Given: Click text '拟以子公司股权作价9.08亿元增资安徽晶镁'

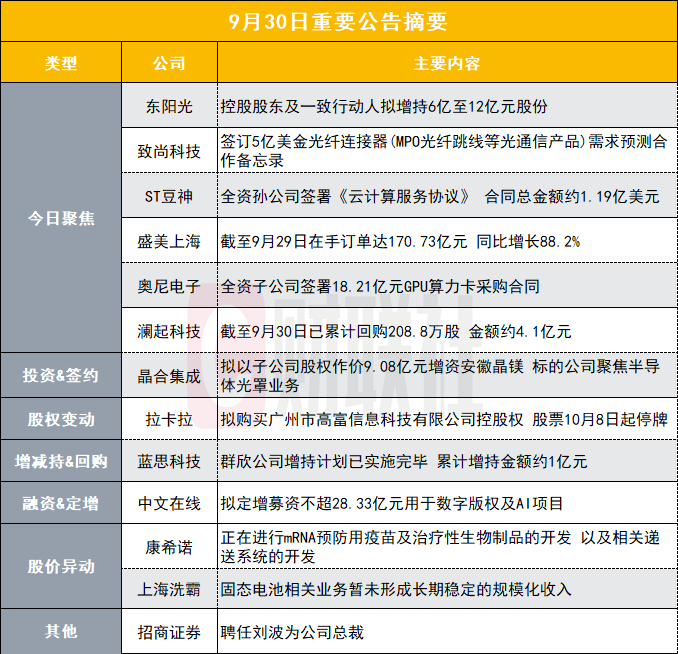Looking at the screenshot, I should [372, 366].
